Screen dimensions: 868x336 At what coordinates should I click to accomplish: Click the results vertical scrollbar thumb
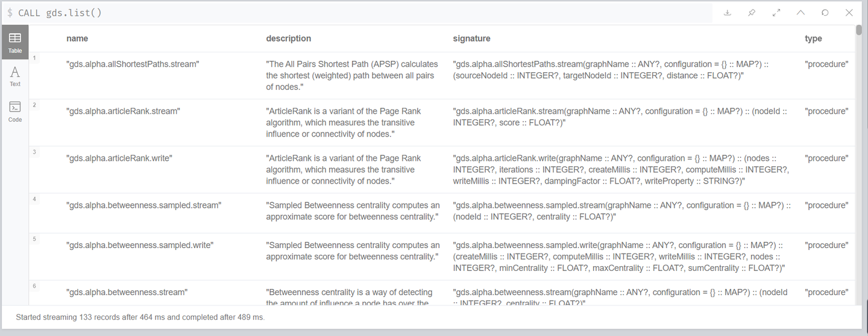point(858,30)
